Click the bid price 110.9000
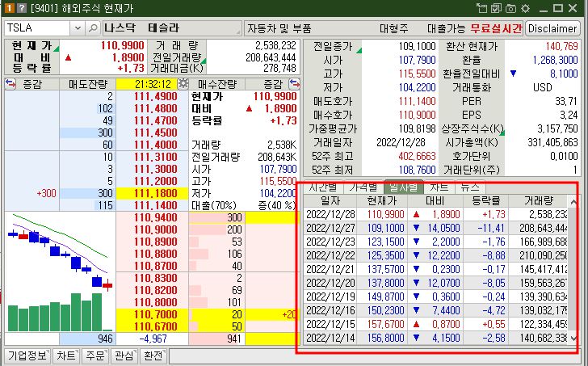The width and height of the screenshot is (588, 366). click(155, 229)
